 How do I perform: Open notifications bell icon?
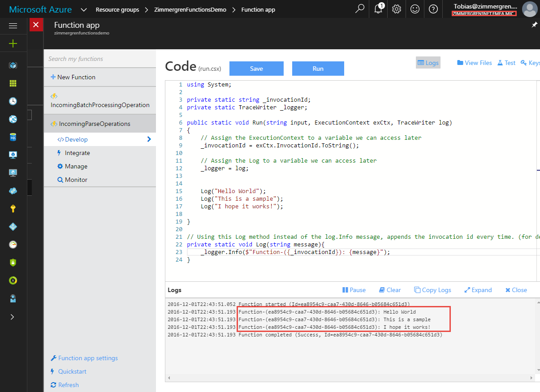coord(378,9)
